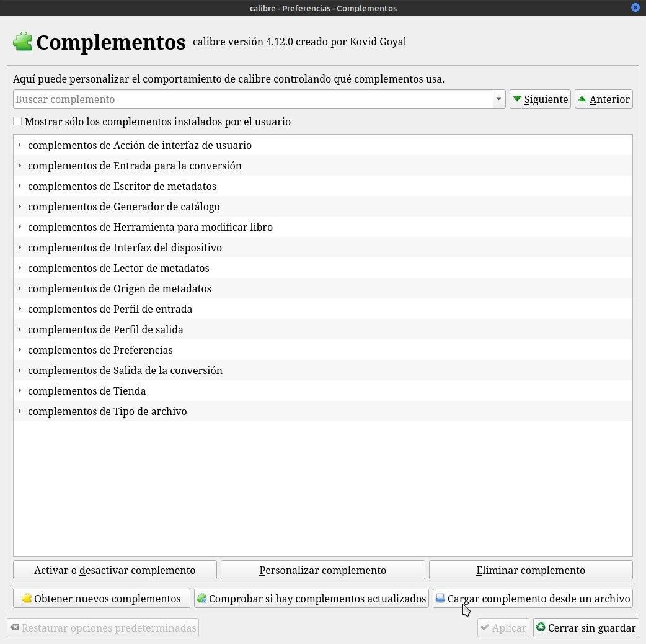Click Personalizar complemento button
The width and height of the screenshot is (646, 644).
322,570
